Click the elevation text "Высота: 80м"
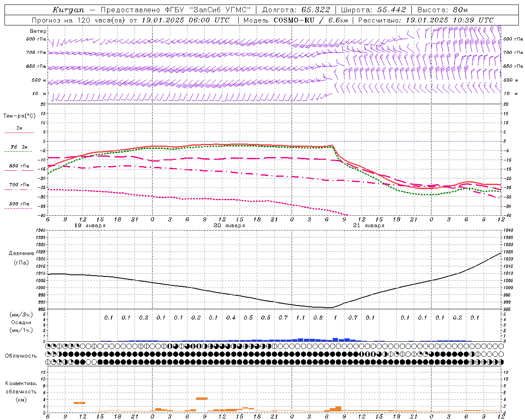 [x=442, y=10]
